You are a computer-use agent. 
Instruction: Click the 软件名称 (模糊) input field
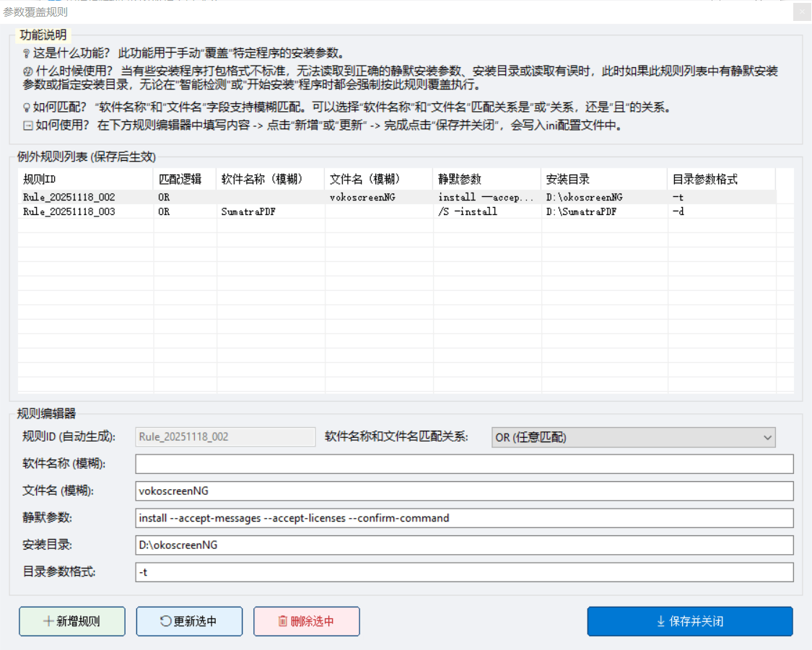click(x=462, y=463)
